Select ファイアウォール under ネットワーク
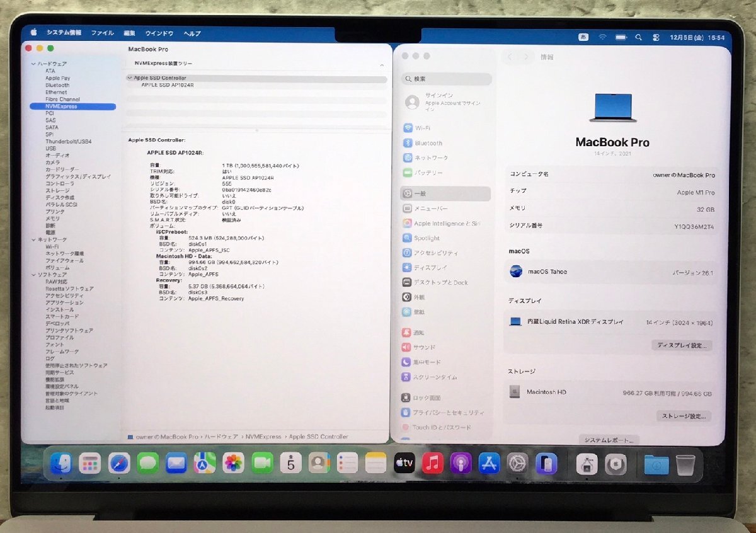Image resolution: width=756 pixels, height=533 pixels. point(64,260)
